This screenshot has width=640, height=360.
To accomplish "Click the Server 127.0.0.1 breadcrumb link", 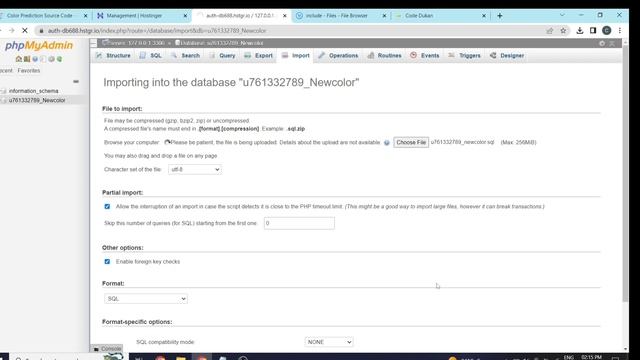I will pyautogui.click(x=134, y=43).
